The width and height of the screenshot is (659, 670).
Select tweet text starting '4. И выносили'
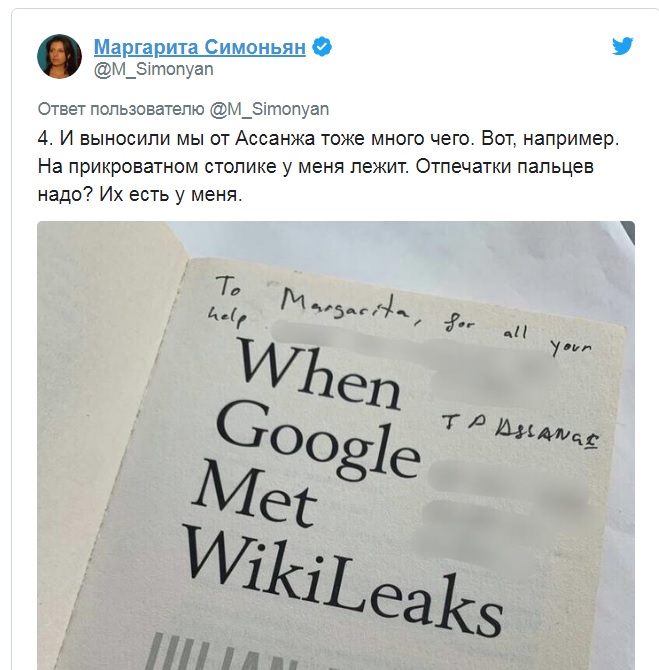pyautogui.click(x=328, y=167)
